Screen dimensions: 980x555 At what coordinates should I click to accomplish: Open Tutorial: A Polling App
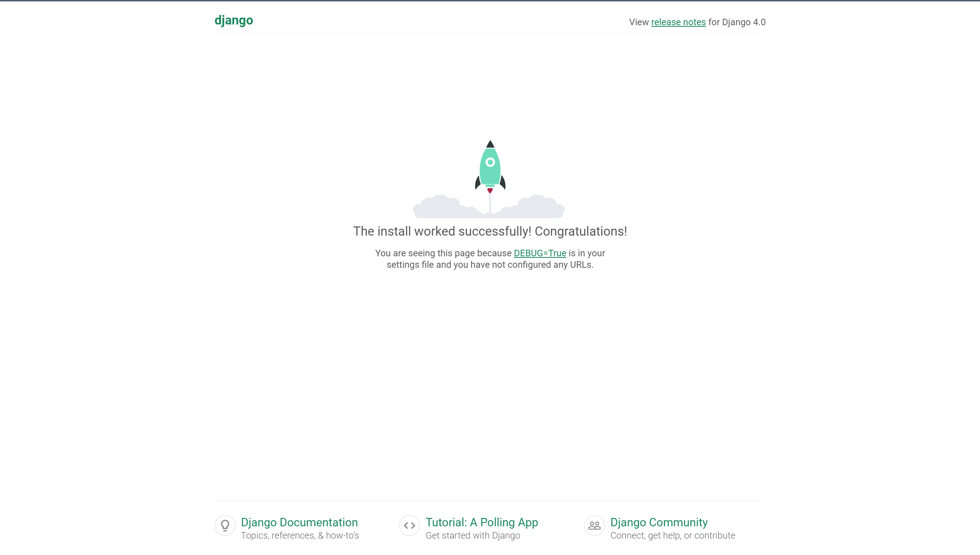[x=482, y=522]
